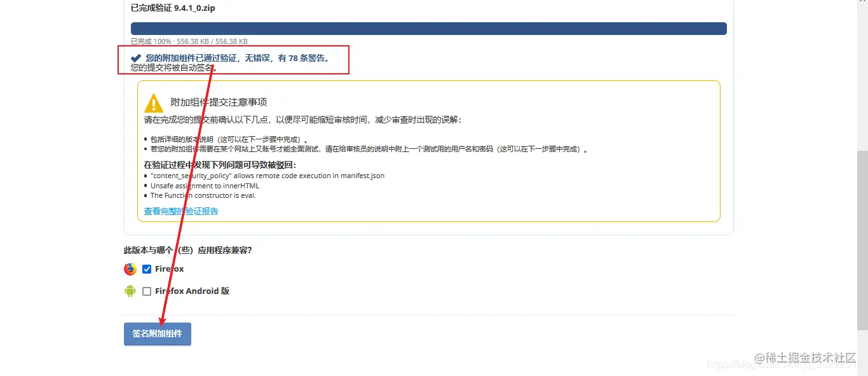Check the Firefox Android 版 checkbox

[x=147, y=291]
